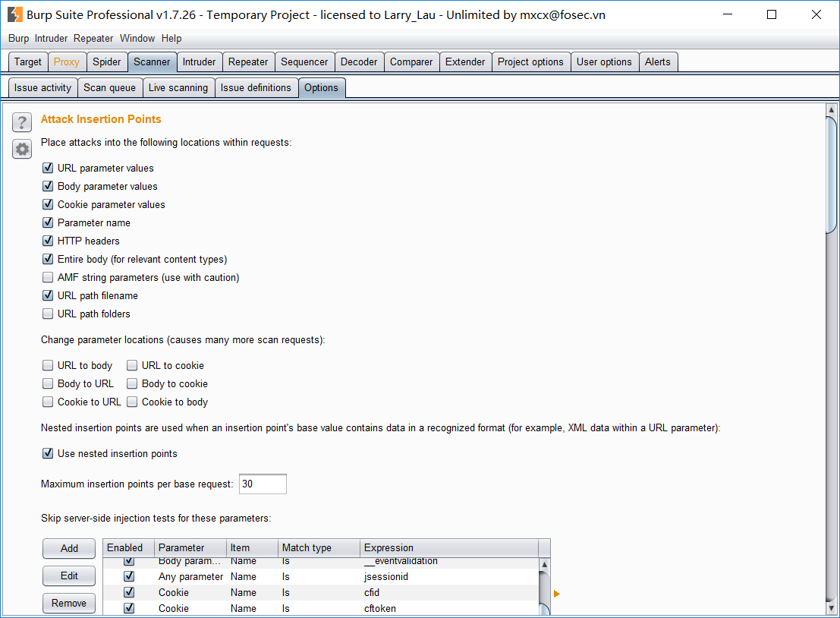Open the Alerts tab
840x618 pixels.
(657, 61)
